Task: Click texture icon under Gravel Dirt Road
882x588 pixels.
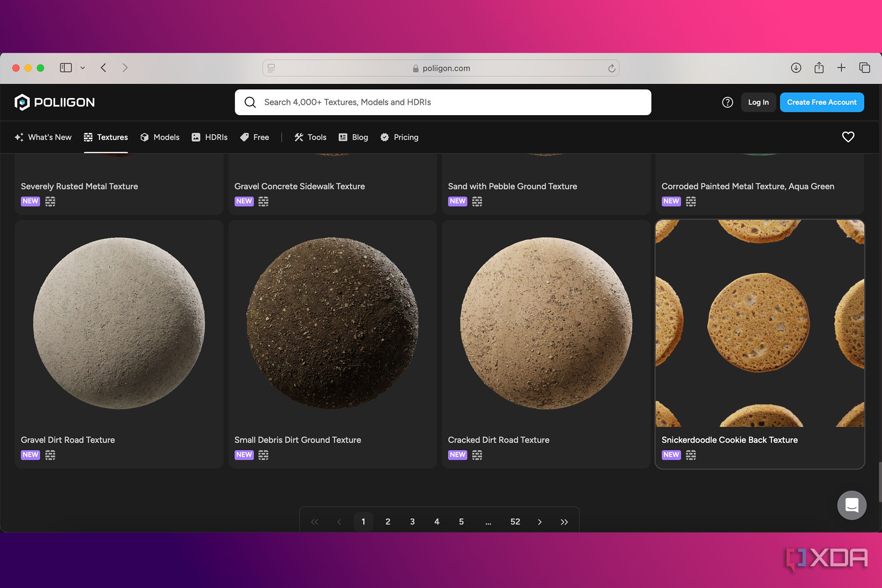Action: (x=50, y=455)
